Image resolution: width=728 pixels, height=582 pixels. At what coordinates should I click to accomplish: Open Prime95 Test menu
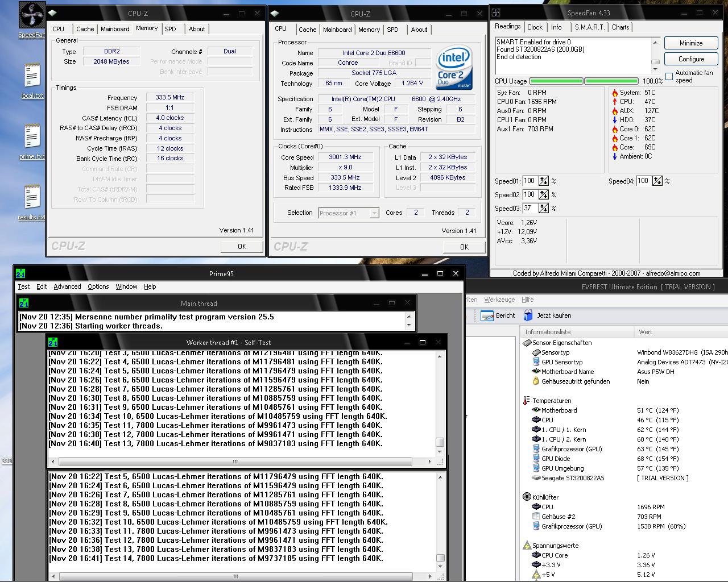coord(24,286)
